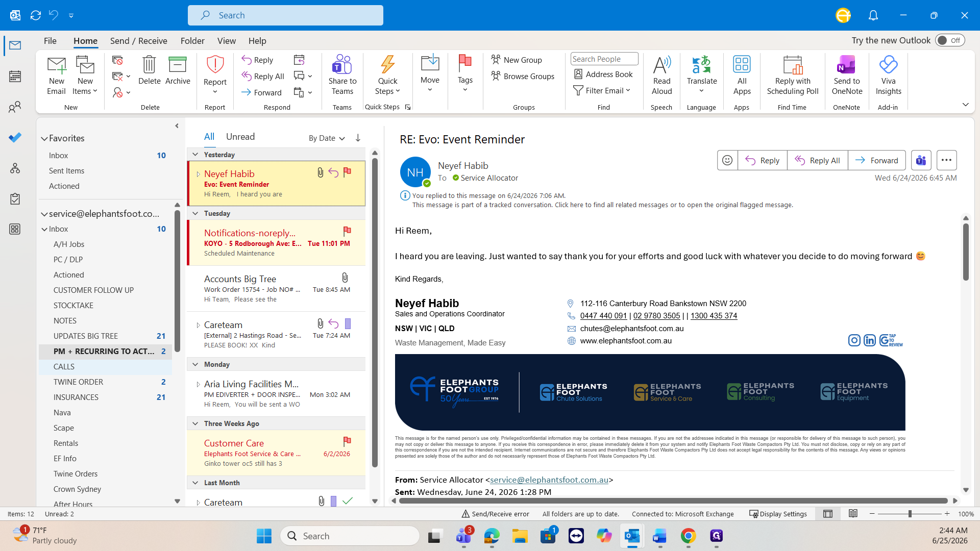Click Reply button in message header
The height and width of the screenshot is (551, 980).
tap(762, 160)
